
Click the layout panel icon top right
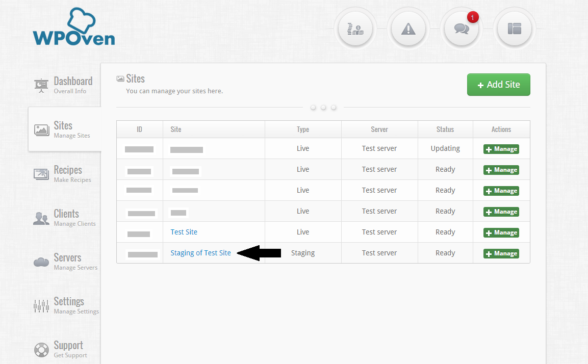point(515,29)
